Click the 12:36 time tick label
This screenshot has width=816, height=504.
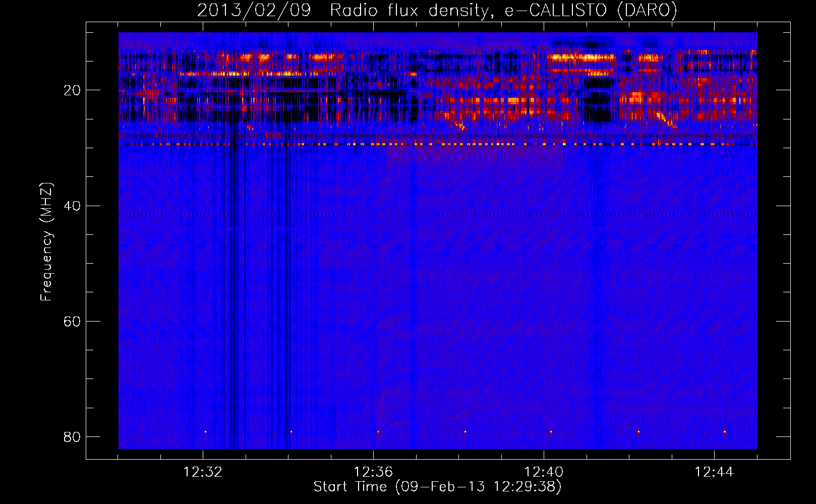click(373, 472)
